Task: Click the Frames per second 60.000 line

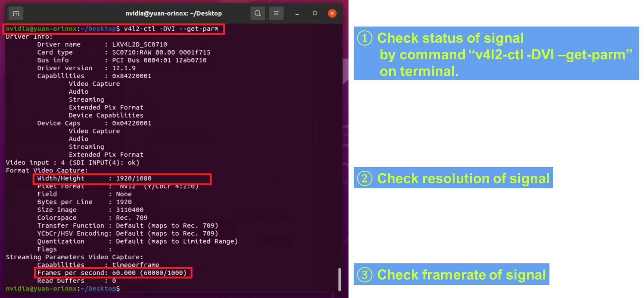Action: pos(112,273)
